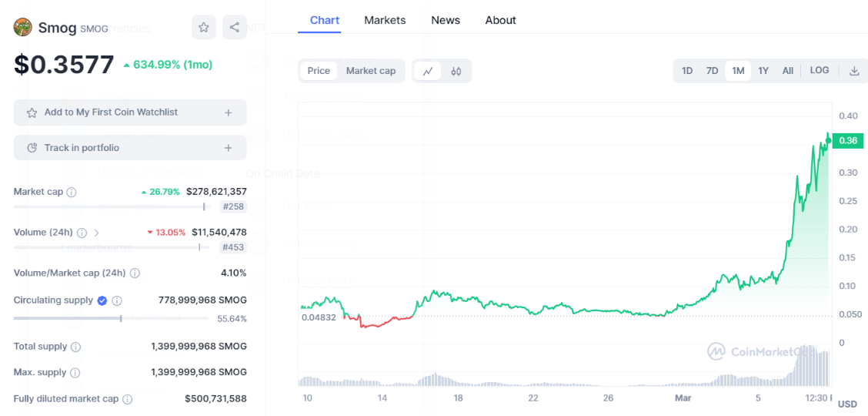Expand Add to My First Coin Watchlist plus

(229, 112)
